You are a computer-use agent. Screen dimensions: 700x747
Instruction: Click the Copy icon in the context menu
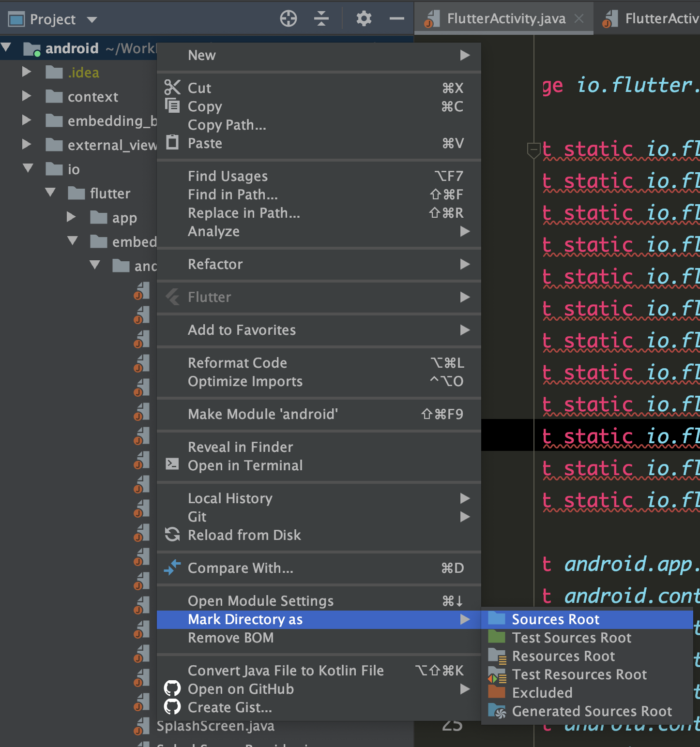[172, 105]
